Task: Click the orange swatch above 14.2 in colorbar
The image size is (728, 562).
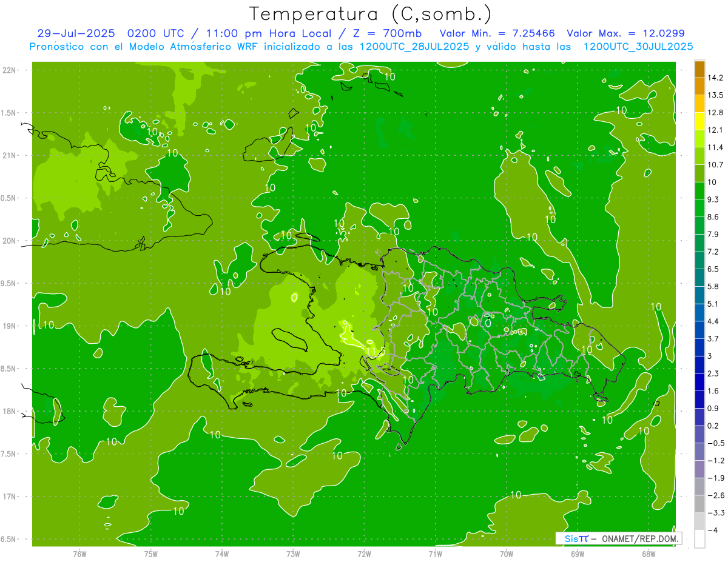Action: [x=699, y=69]
